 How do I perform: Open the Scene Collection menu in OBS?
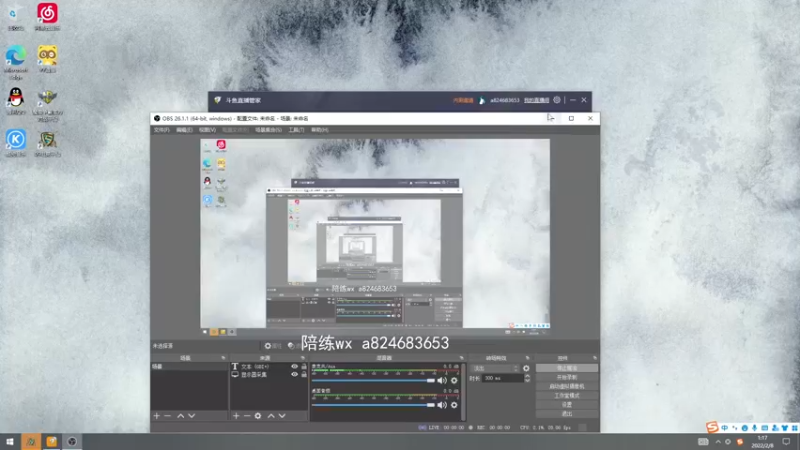(x=268, y=130)
